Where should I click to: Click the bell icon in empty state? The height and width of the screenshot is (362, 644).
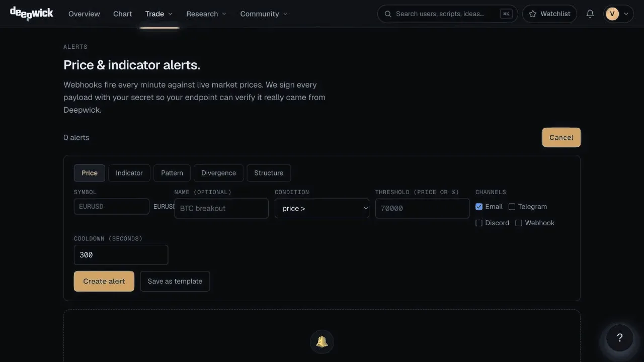coord(322,342)
